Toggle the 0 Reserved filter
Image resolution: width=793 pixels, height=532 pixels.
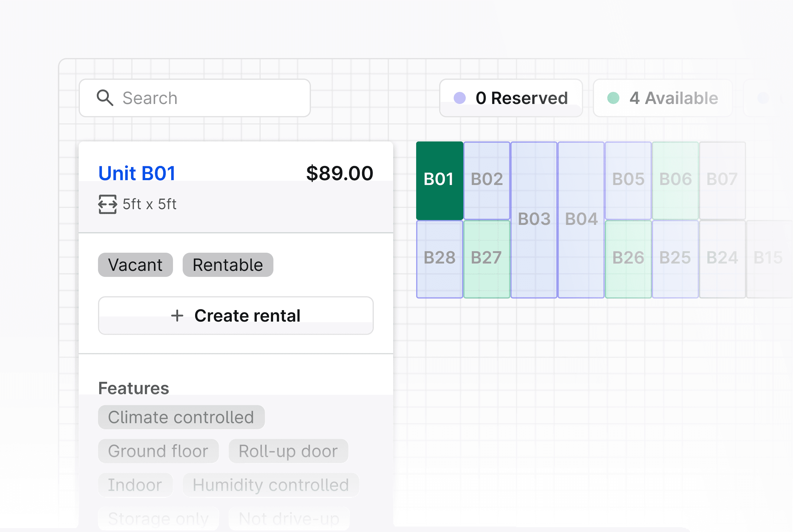[511, 98]
